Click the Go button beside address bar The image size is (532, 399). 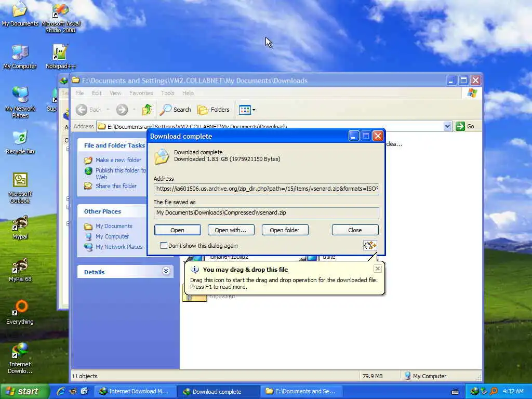[465, 126]
